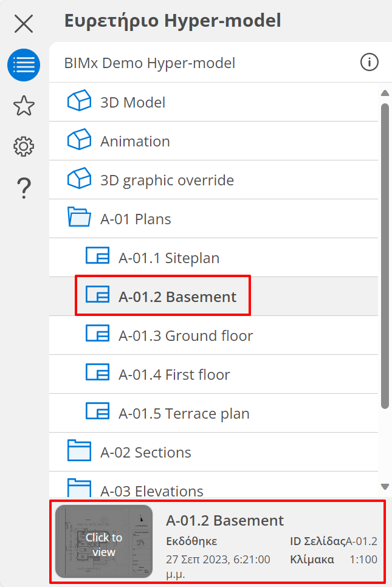392x587 pixels.
Task: Click the Basement preview thumbnail to view
Action: pos(104,541)
